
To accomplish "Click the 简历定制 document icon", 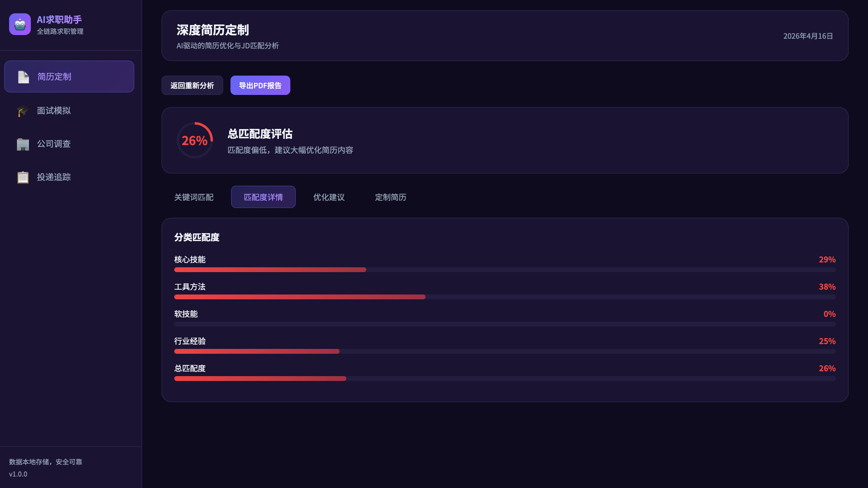I will pos(23,77).
